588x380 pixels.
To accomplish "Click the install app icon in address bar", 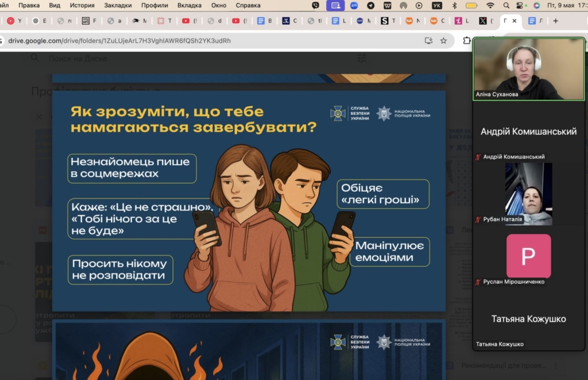I will tap(428, 41).
